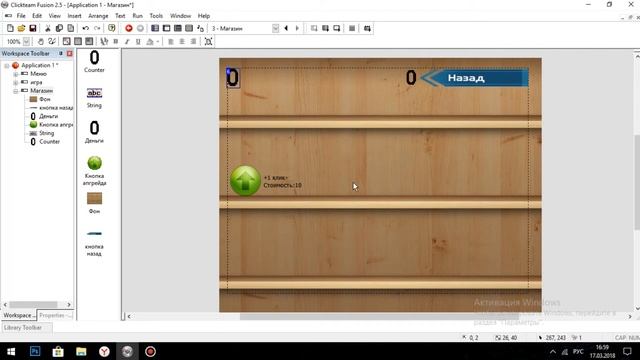640x360 pixels.
Task: Select Деньги in workspace tree
Action: click(x=44, y=116)
